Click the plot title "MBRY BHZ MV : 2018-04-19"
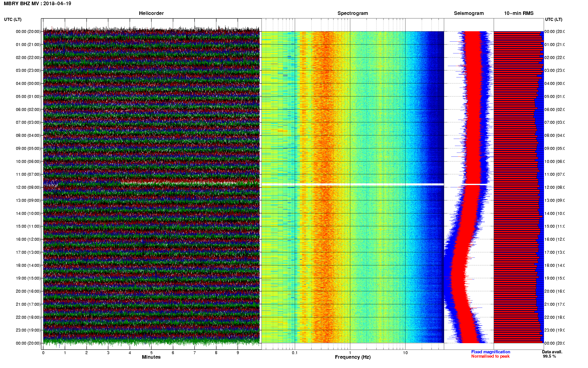Viewport: 588px width, 368px height. point(37,3)
